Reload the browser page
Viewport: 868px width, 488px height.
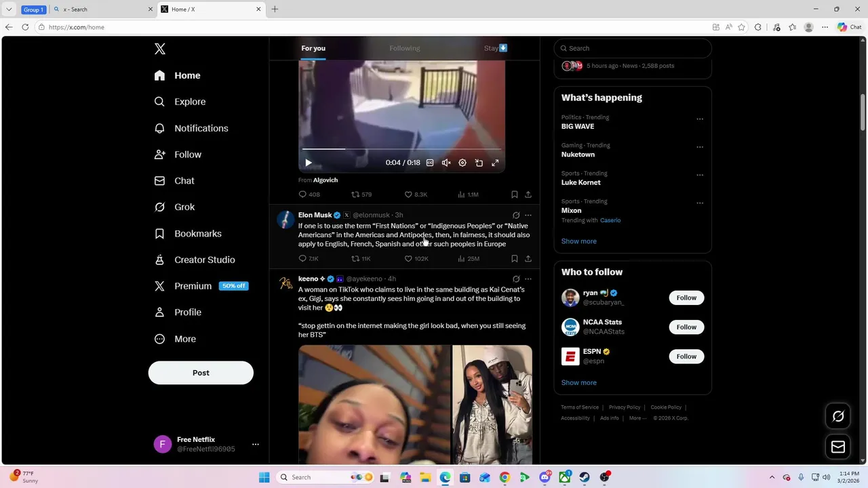(x=25, y=27)
